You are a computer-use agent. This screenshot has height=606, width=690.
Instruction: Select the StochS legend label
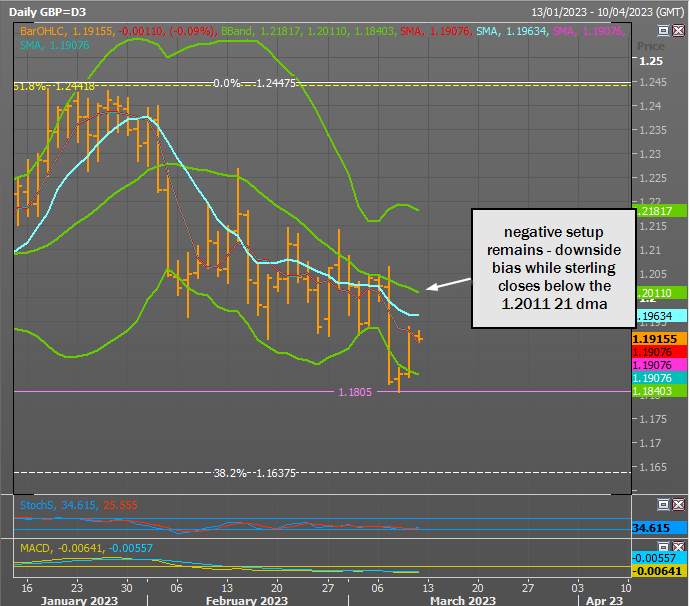[x=37, y=505]
